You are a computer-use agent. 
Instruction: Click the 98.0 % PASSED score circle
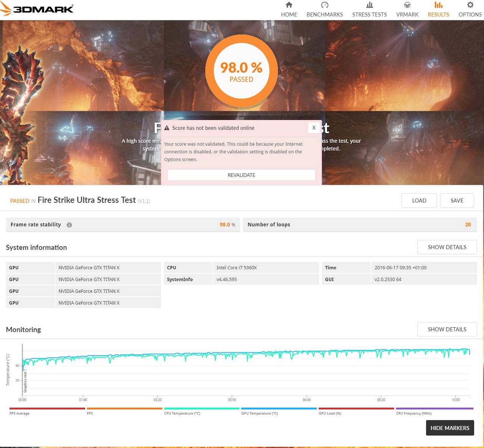(242, 71)
